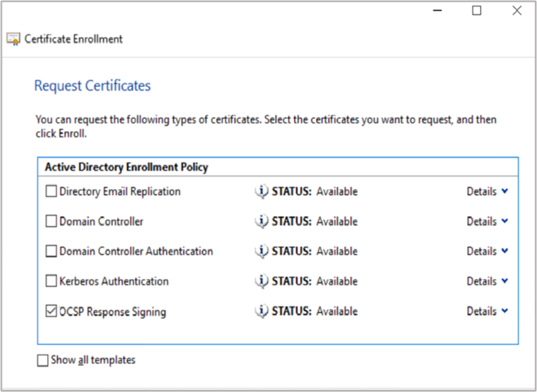This screenshot has height=392, width=537.
Task: Check the Directory Email Replication checkbox
Action: (x=52, y=192)
